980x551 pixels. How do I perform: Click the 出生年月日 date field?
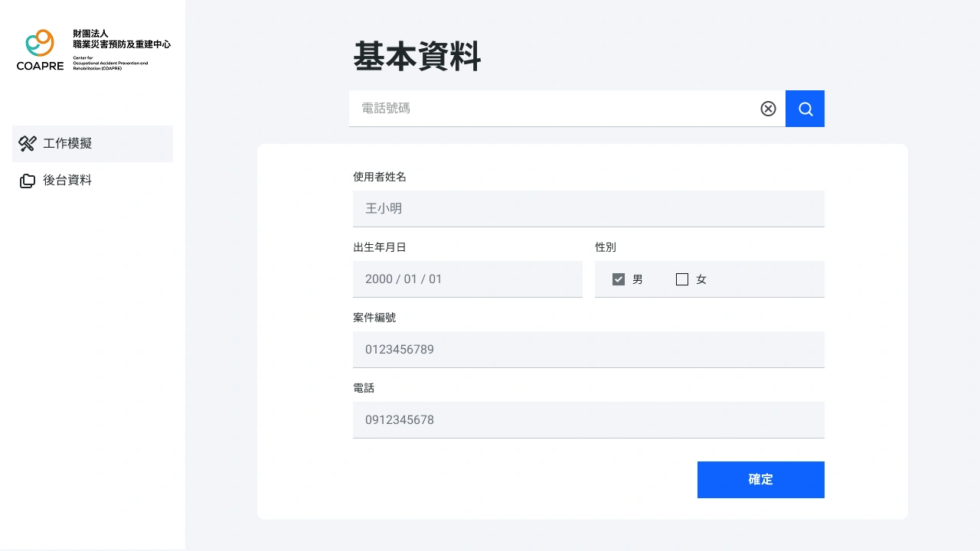[468, 279]
